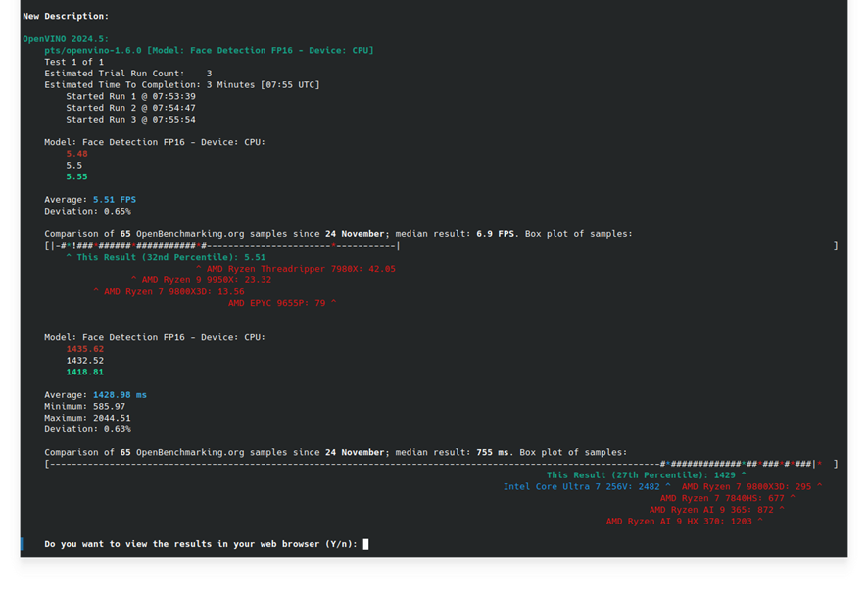
Task: Click the terminal cursor after the (Y/n) prompt
Action: pyautogui.click(x=365, y=544)
